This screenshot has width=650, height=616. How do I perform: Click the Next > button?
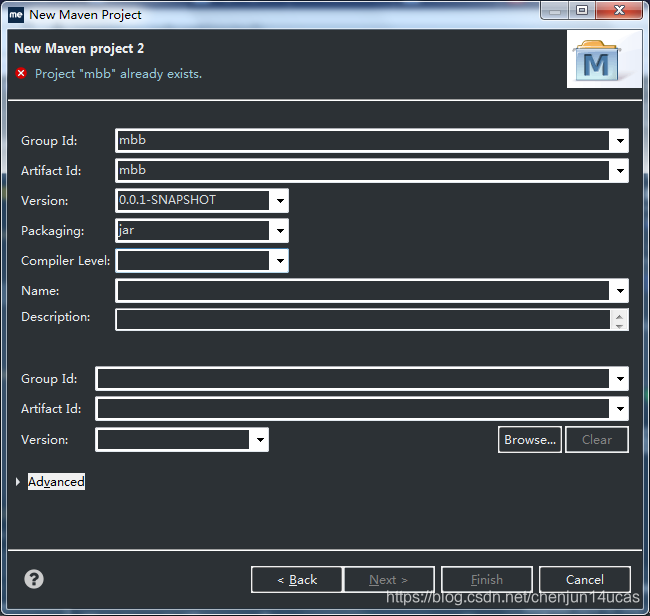pyautogui.click(x=389, y=580)
